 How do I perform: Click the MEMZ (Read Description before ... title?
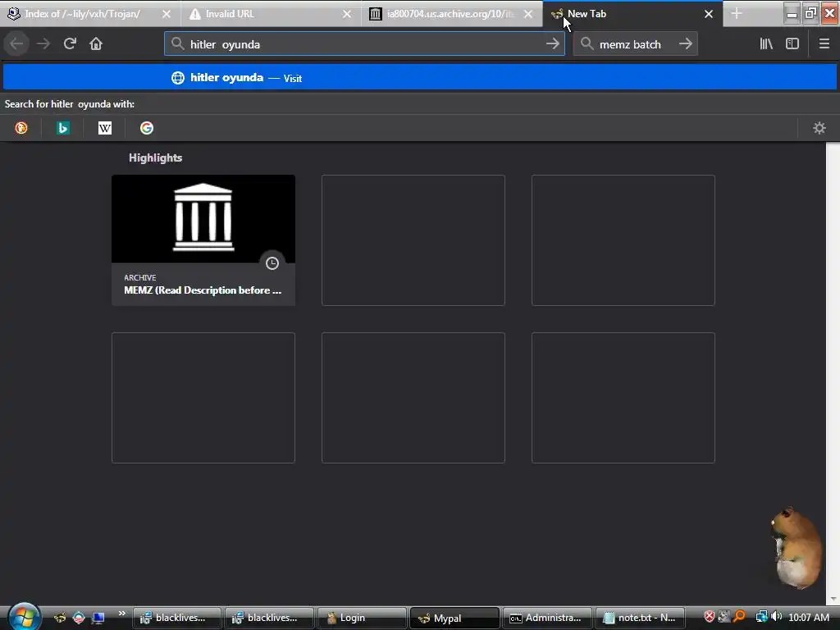(x=203, y=290)
